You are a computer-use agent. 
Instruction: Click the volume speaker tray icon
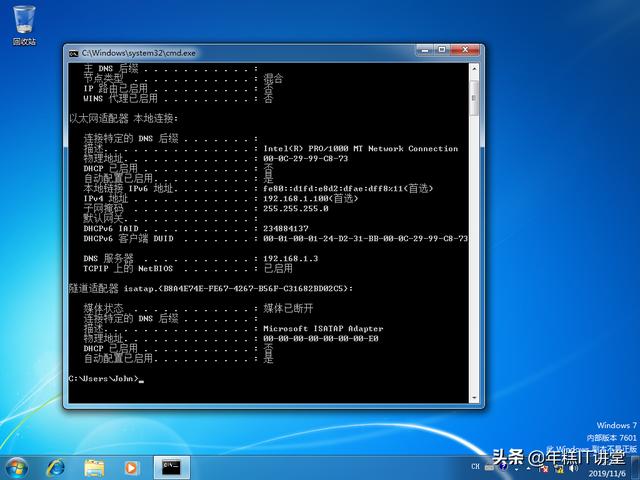573,470
